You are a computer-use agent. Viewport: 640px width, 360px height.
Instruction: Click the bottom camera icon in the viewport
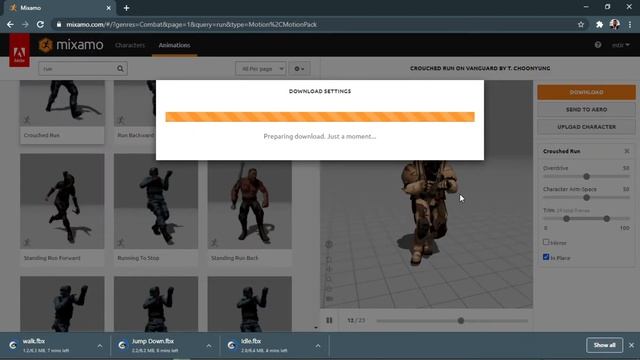[329, 299]
